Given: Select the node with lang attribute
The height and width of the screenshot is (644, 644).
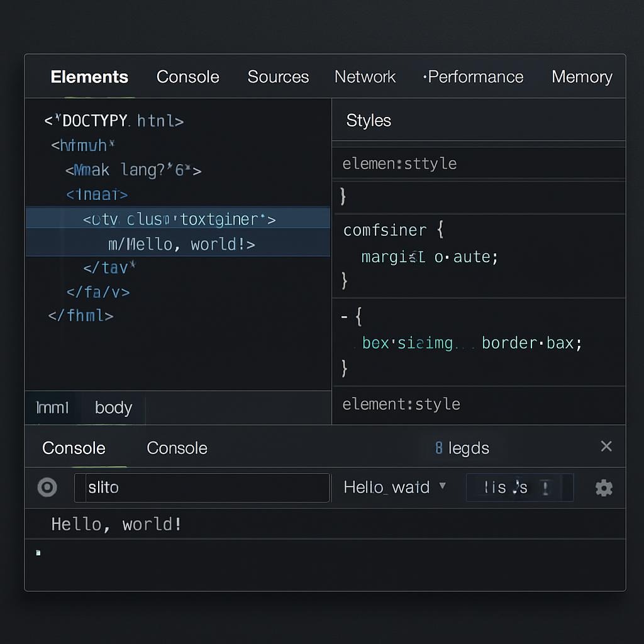Looking at the screenshot, I should [133, 170].
